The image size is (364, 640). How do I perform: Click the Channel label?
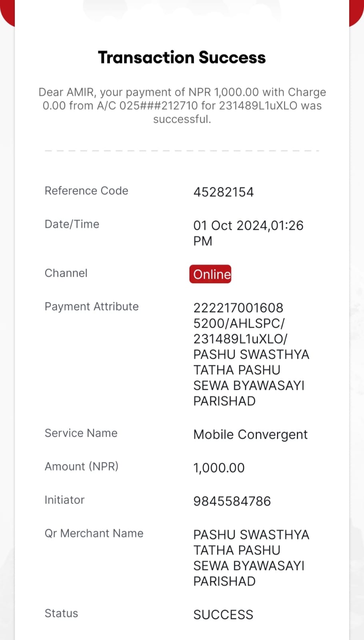click(66, 273)
